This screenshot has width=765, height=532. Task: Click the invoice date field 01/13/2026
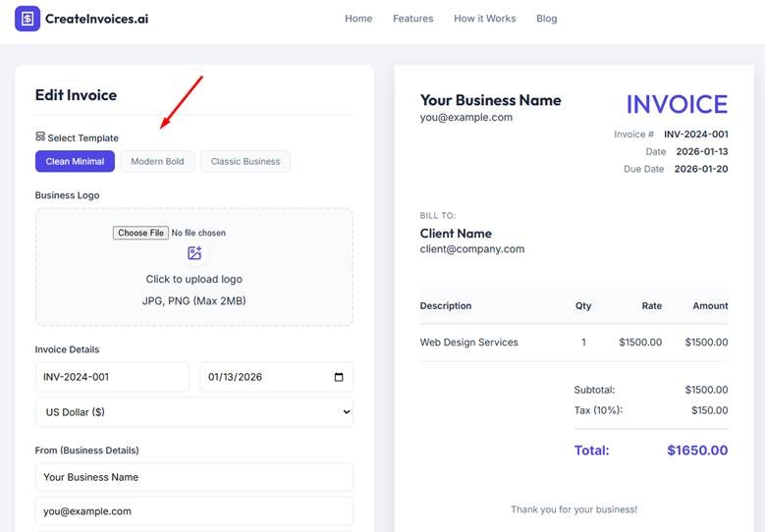click(x=276, y=377)
